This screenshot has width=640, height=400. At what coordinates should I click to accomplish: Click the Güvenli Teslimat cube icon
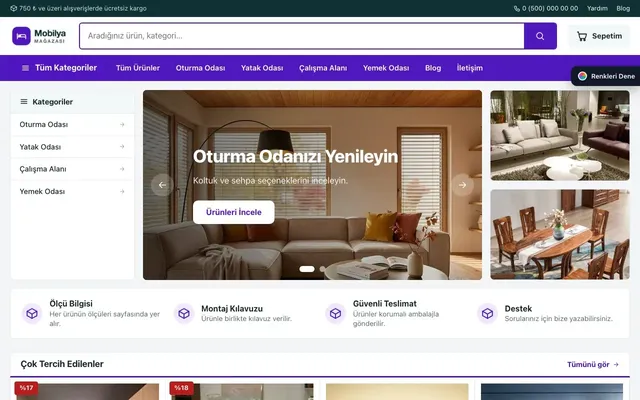click(x=336, y=313)
